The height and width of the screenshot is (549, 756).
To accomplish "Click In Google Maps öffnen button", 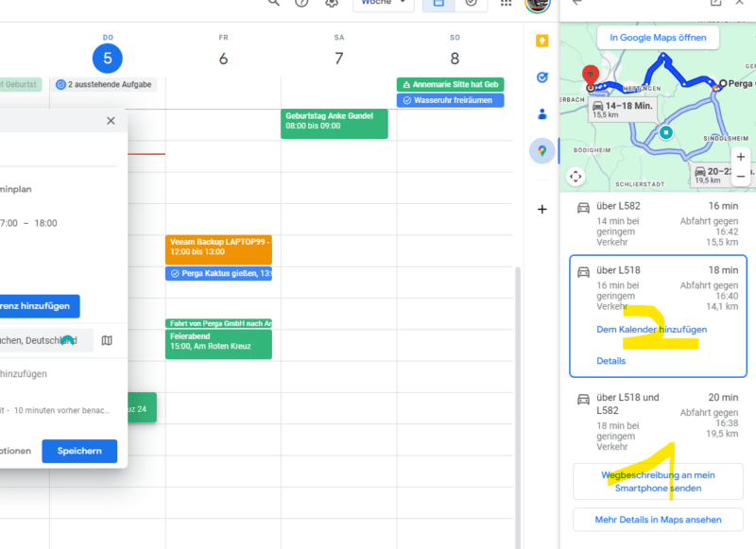I will 658,38.
